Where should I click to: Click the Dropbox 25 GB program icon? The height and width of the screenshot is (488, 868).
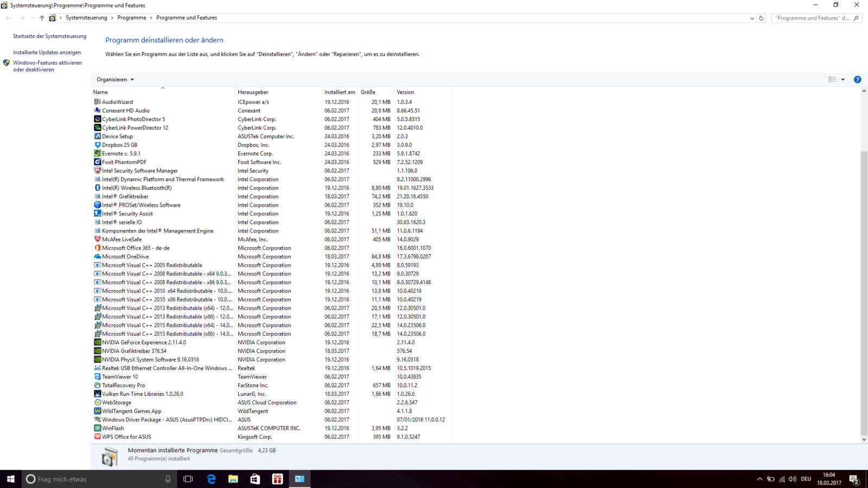click(98, 145)
